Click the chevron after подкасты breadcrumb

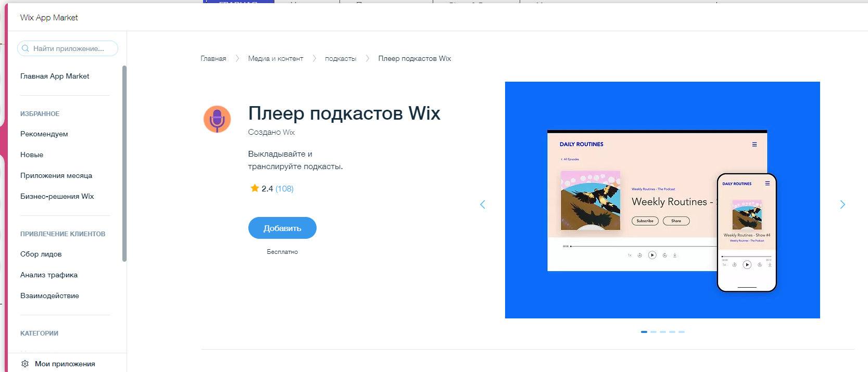pos(367,58)
